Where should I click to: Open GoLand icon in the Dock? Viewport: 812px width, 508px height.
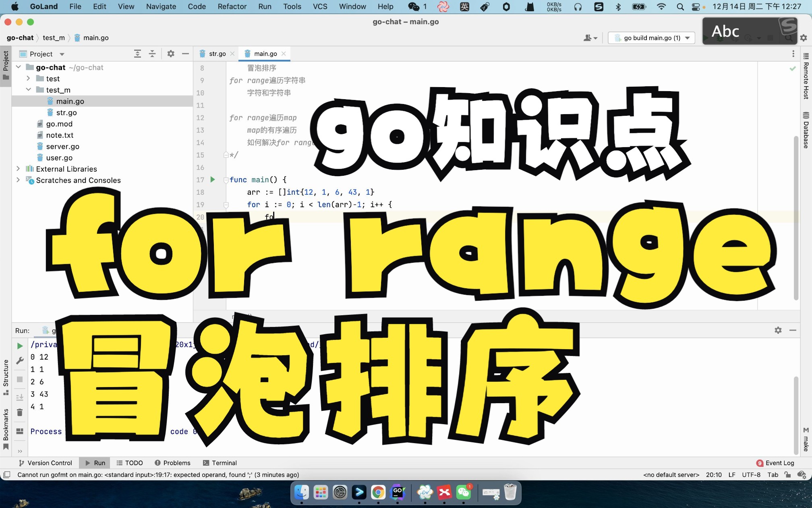tap(398, 492)
